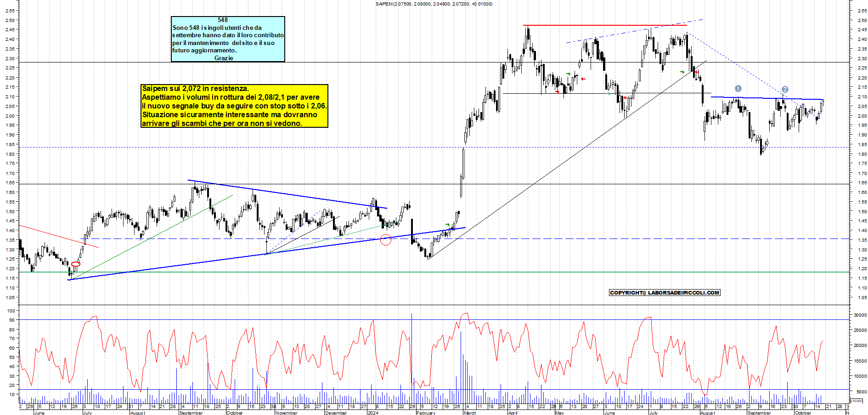Click the 15000 volume axis label
868x415 pixels.
(860, 361)
